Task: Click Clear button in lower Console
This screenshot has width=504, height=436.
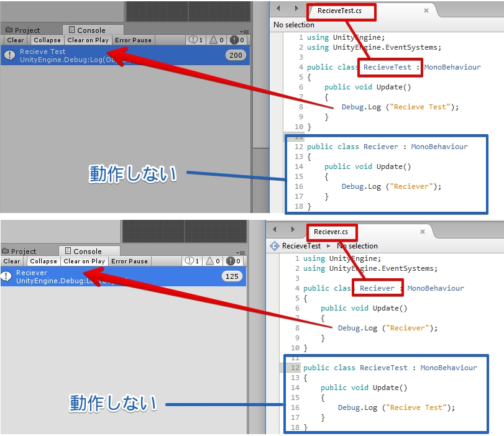Action: 12,261
